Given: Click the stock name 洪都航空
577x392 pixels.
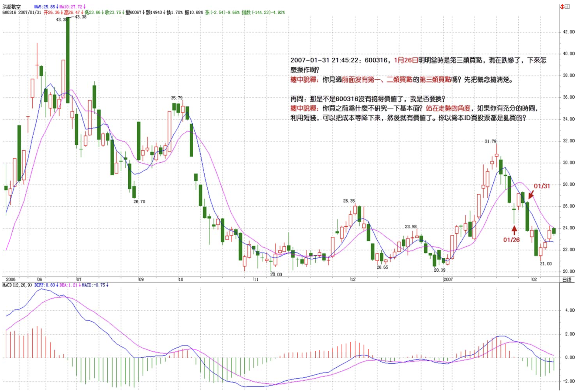Looking at the screenshot, I should [x=12, y=6].
